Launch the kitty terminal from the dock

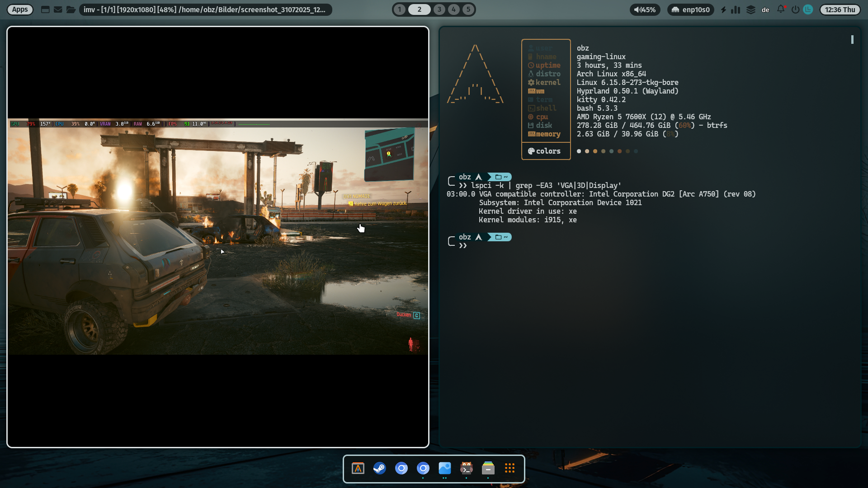[467, 469]
